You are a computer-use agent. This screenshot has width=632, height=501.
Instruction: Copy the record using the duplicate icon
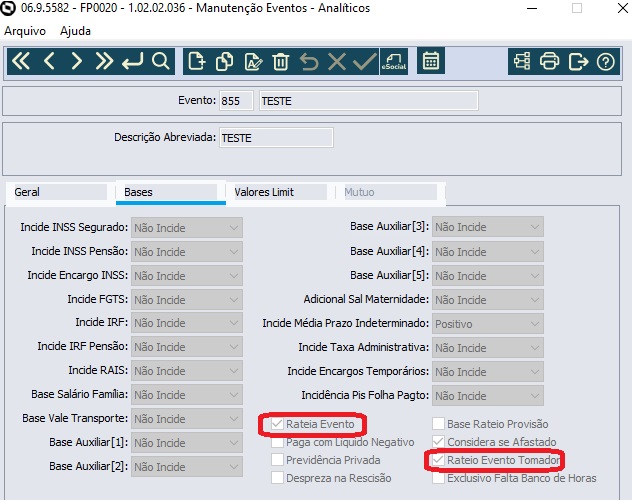pos(225,62)
